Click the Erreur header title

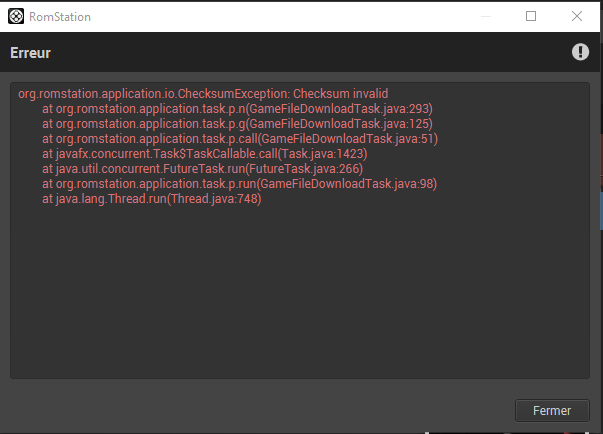[x=31, y=53]
